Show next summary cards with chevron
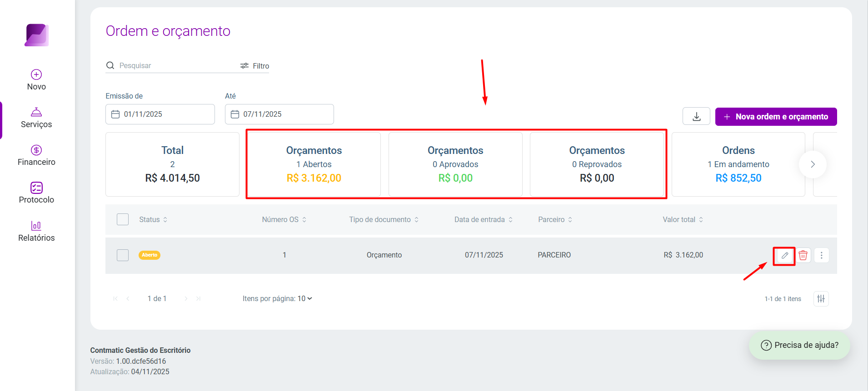Image resolution: width=868 pixels, height=391 pixels. (x=813, y=164)
